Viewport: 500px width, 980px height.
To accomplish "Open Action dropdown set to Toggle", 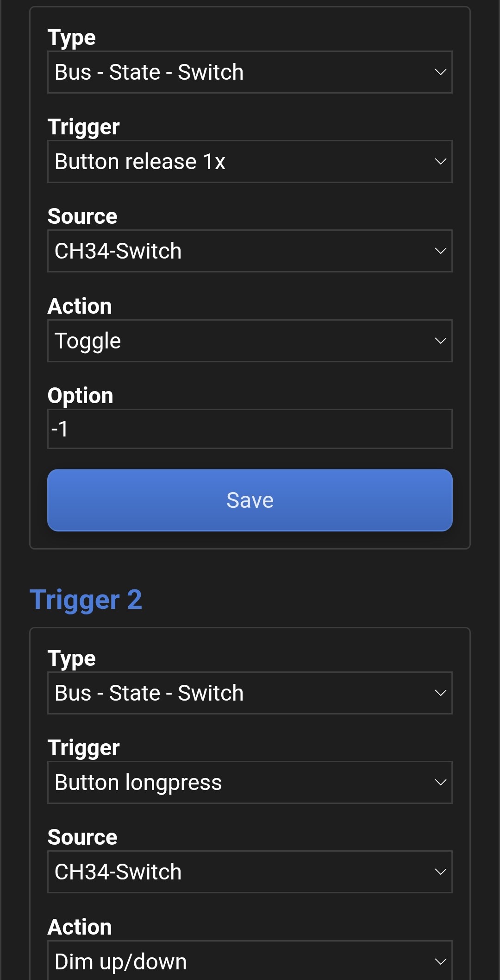I will tap(250, 341).
